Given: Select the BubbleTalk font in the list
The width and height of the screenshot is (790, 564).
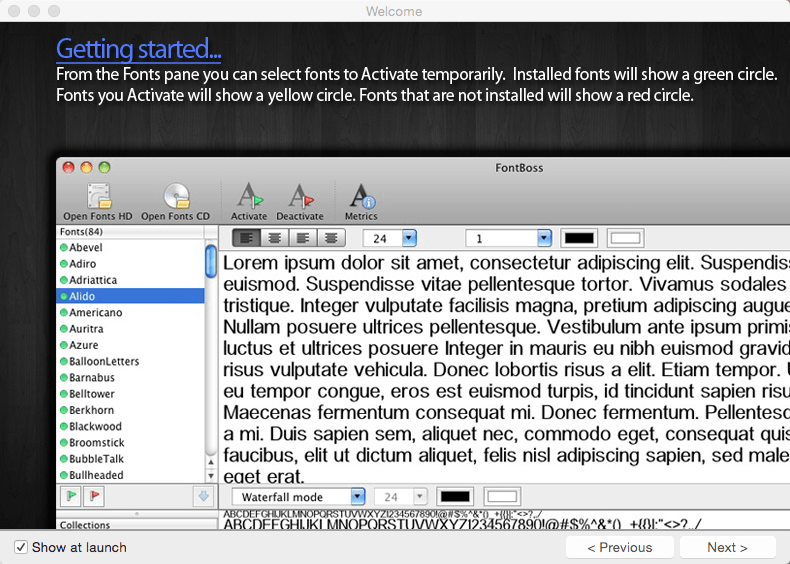Looking at the screenshot, I should tap(130, 459).
